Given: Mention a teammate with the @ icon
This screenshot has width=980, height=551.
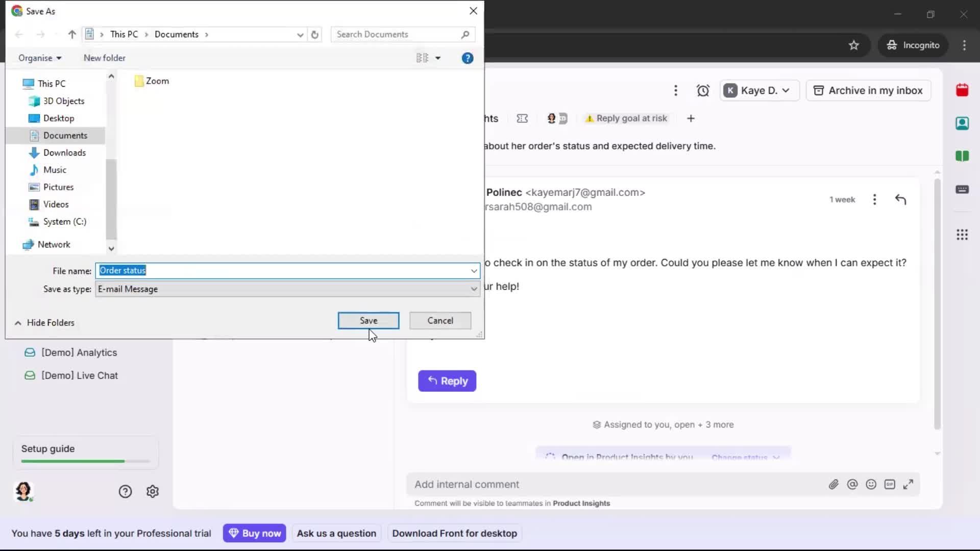Looking at the screenshot, I should [852, 484].
